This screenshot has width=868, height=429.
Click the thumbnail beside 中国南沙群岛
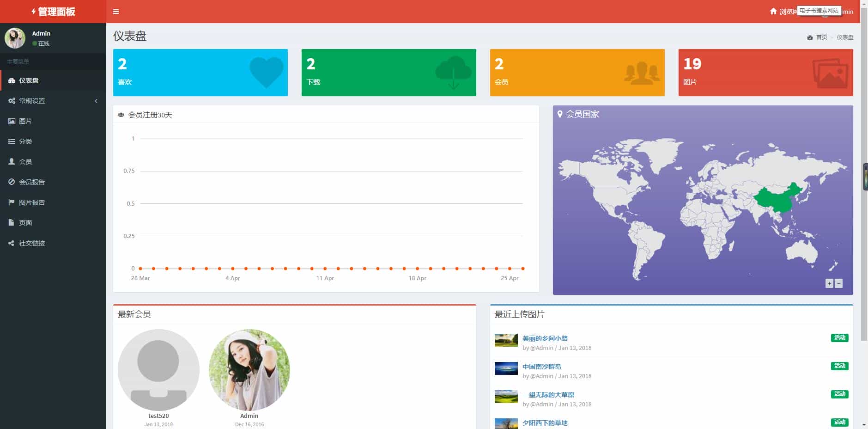point(506,368)
